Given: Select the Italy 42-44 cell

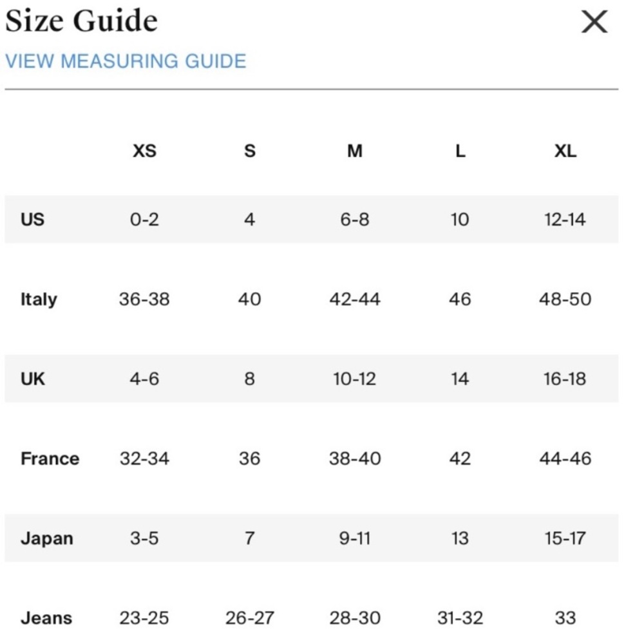Looking at the screenshot, I should (355, 299).
